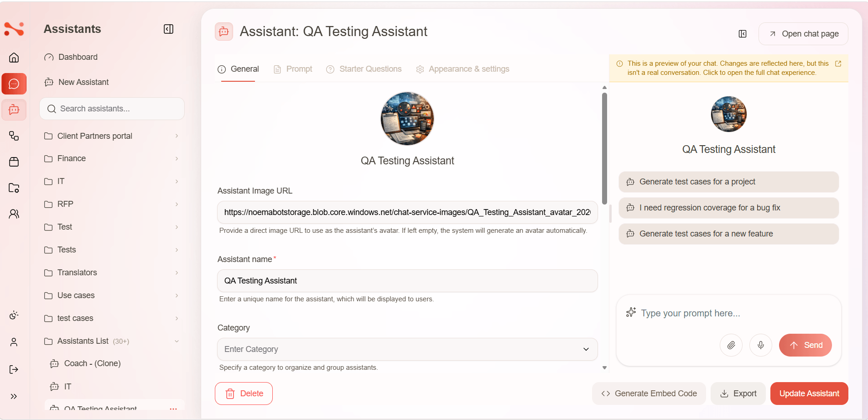
Task: Expand the left rail with double chevron
Action: 14,396
